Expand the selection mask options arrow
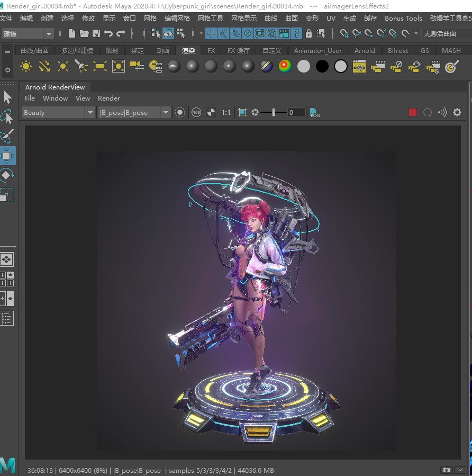This screenshot has height=476, width=472. 201,33
